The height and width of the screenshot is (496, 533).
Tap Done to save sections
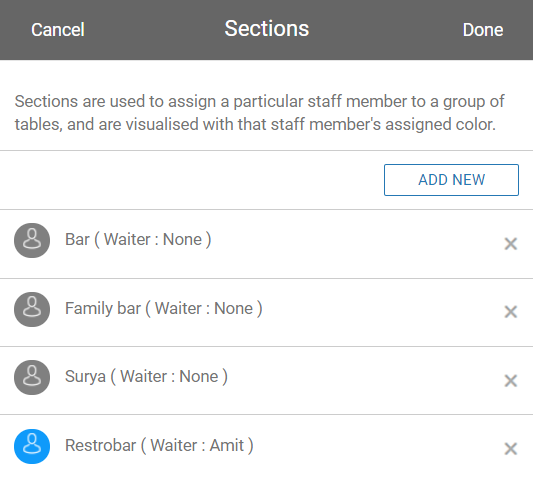[483, 30]
